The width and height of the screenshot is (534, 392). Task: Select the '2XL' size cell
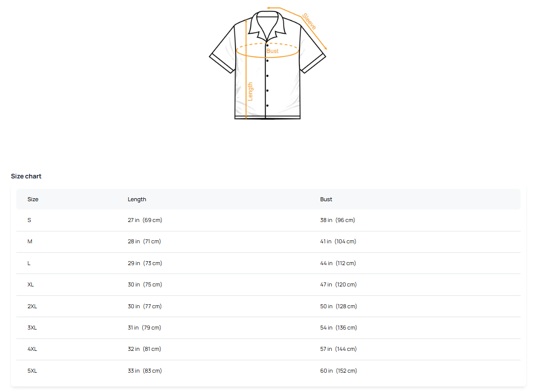(32, 306)
